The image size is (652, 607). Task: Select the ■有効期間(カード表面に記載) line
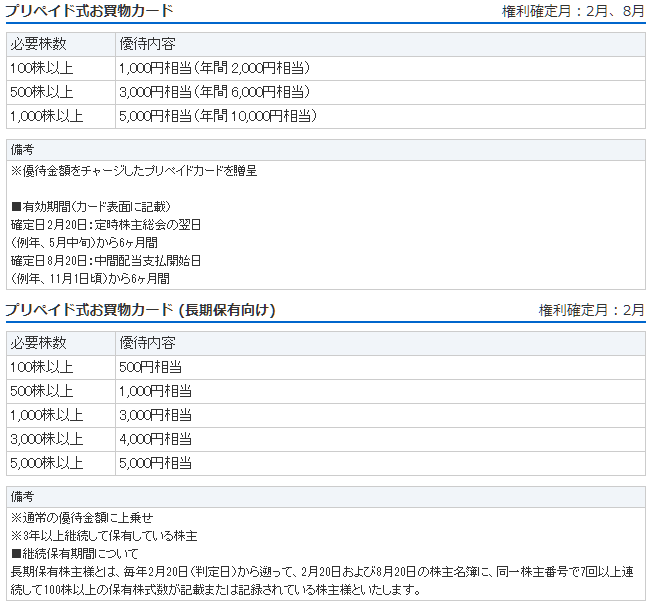(91, 207)
